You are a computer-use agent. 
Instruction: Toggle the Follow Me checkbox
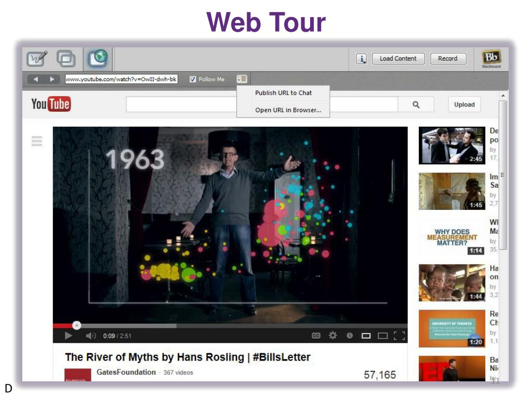(193, 79)
